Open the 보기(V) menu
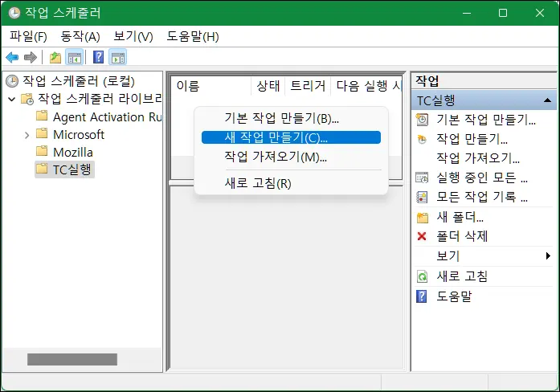This screenshot has height=392, width=560. (x=133, y=36)
